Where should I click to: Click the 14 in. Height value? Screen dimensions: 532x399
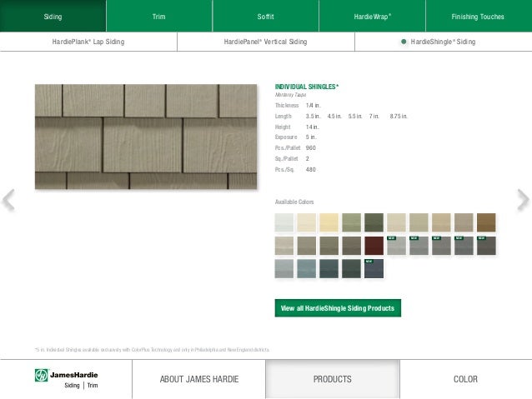point(312,127)
